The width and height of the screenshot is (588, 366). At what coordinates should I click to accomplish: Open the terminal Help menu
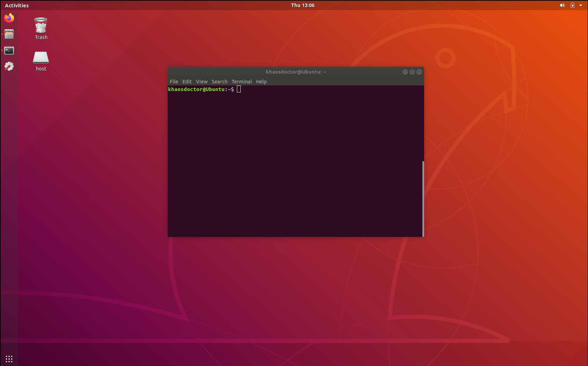coord(261,82)
